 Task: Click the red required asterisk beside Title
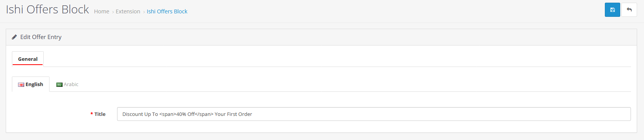[92, 114]
